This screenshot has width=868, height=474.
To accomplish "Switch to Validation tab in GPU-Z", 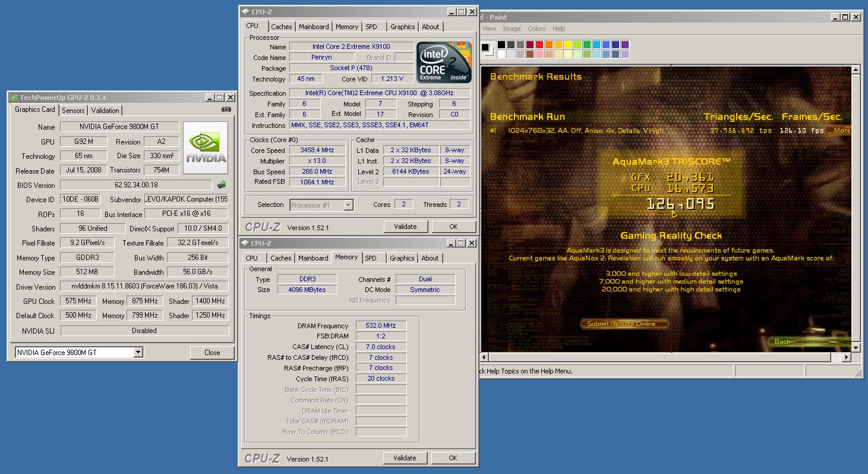I will pos(105,111).
